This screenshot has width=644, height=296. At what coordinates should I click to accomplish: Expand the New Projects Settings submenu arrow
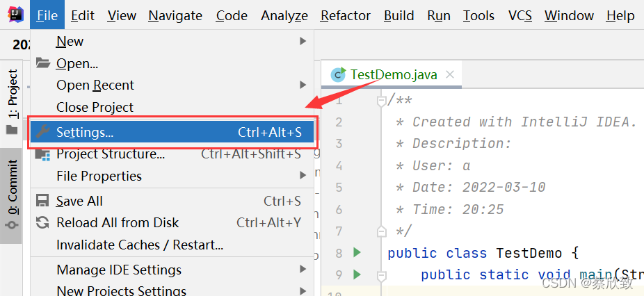(303, 291)
